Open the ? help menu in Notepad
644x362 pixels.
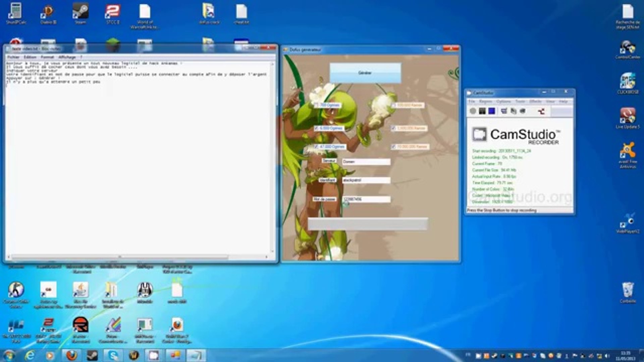tap(81, 57)
